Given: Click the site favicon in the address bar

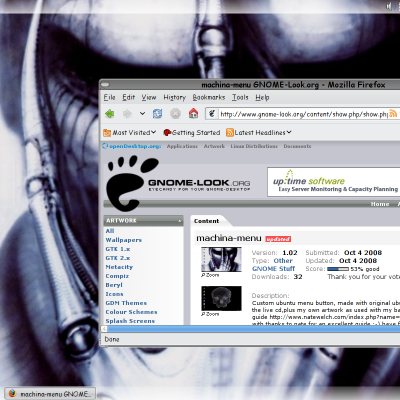Looking at the screenshot, I should coord(212,114).
